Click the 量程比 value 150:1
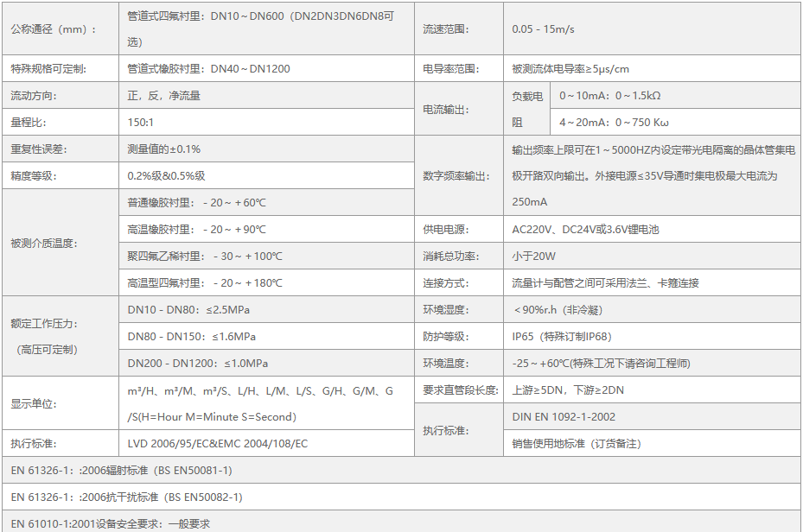 click(x=141, y=123)
